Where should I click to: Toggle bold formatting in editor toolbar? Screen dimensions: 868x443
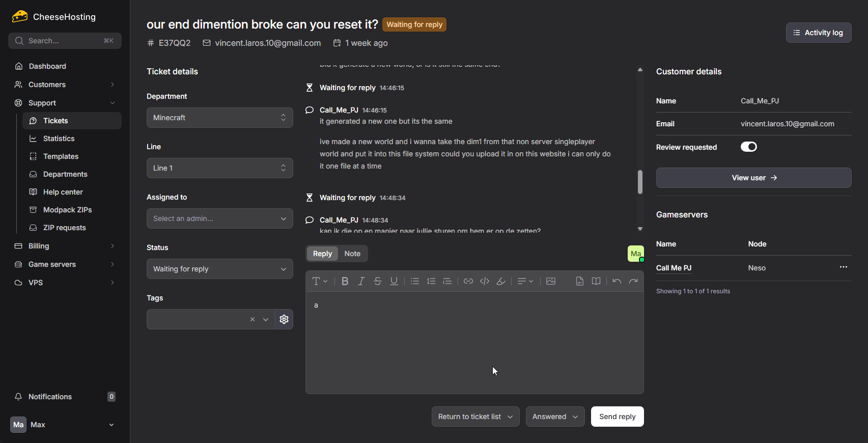coord(345,281)
